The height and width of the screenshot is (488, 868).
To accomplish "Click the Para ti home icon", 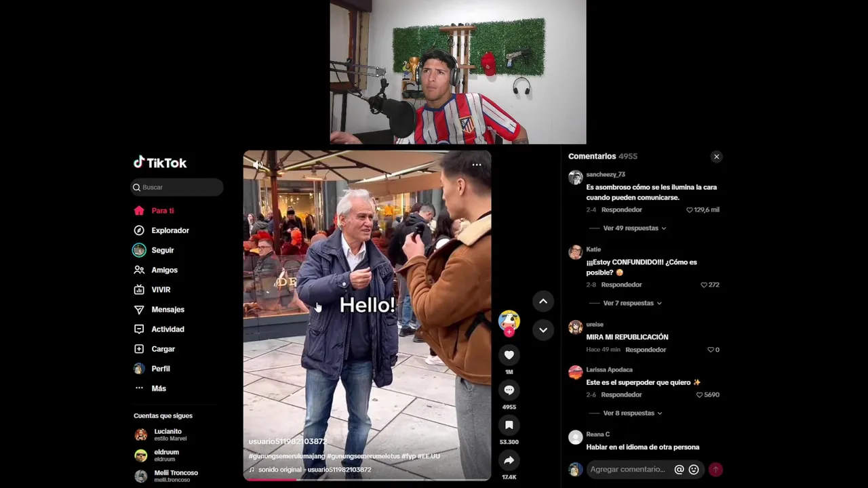I will 139,211.
